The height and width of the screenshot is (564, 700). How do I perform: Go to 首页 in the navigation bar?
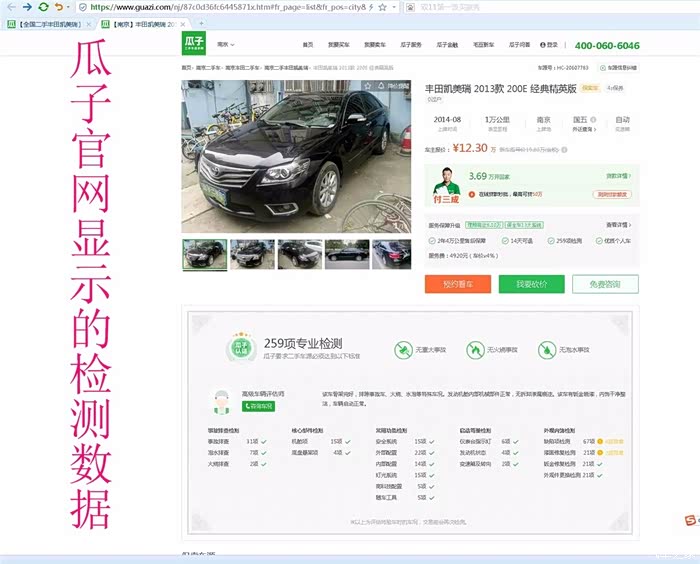(308, 45)
